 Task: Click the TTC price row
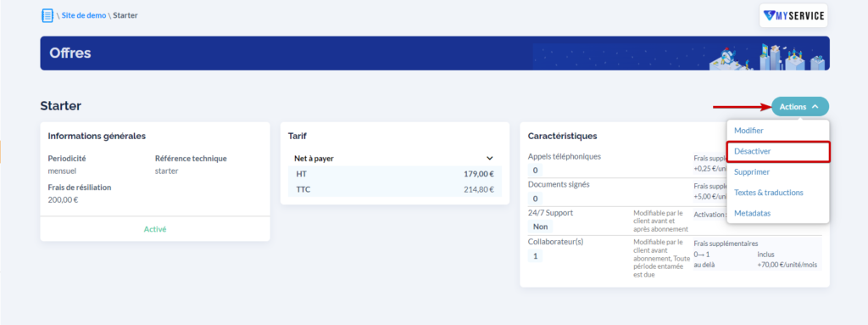tap(395, 189)
